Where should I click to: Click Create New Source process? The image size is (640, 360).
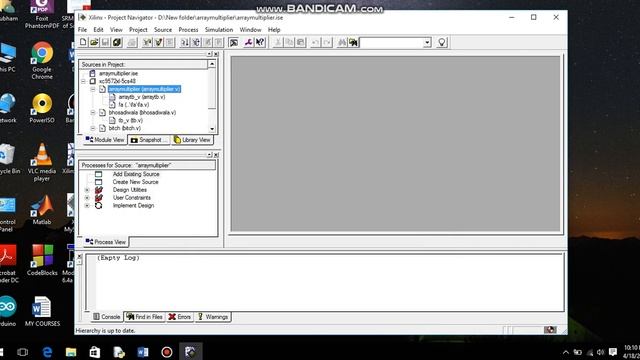pyautogui.click(x=135, y=182)
